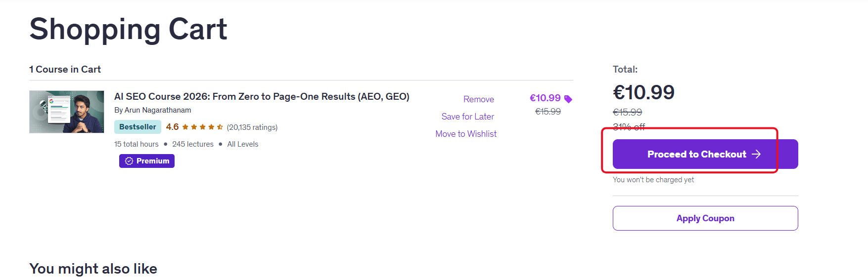Viewport: 868px width, 279px height.
Task: Click the 'You might also like' heading
Action: coord(93,269)
